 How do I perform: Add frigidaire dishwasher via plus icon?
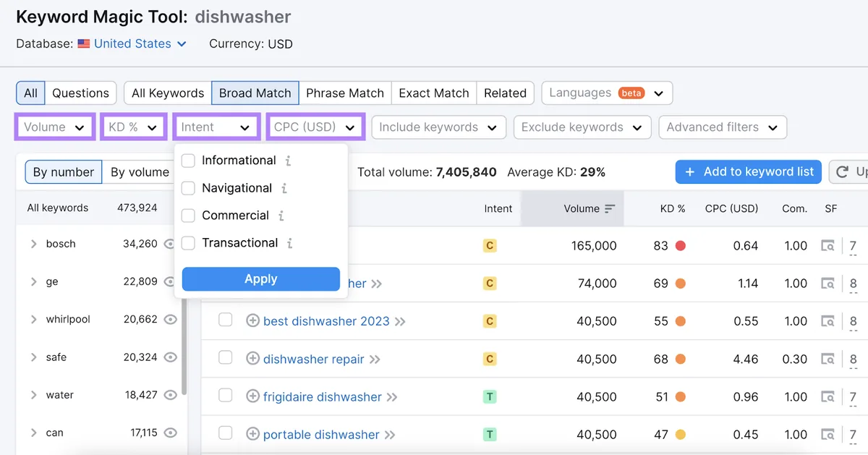pyautogui.click(x=252, y=396)
